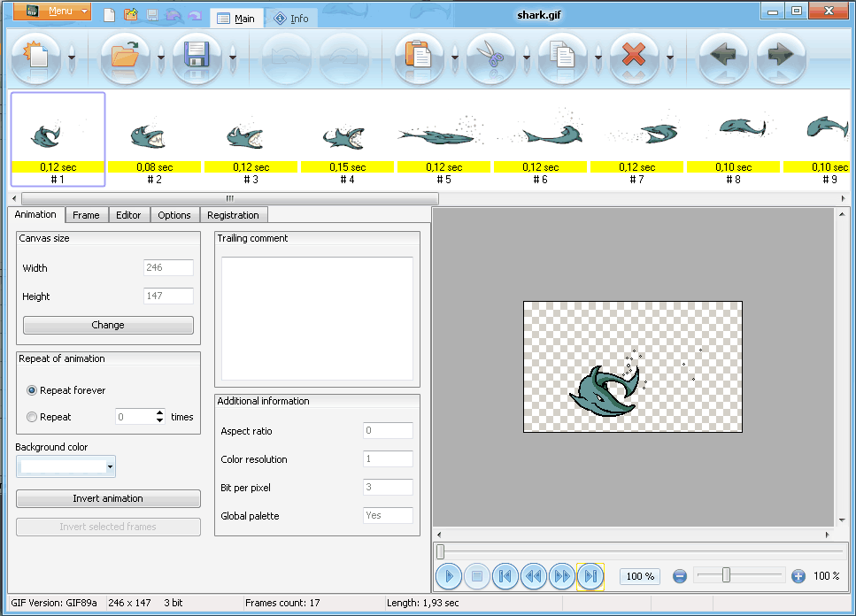Click the frames strip horizontal scrollbar thumb
This screenshot has width=856, height=616.
click(x=230, y=198)
